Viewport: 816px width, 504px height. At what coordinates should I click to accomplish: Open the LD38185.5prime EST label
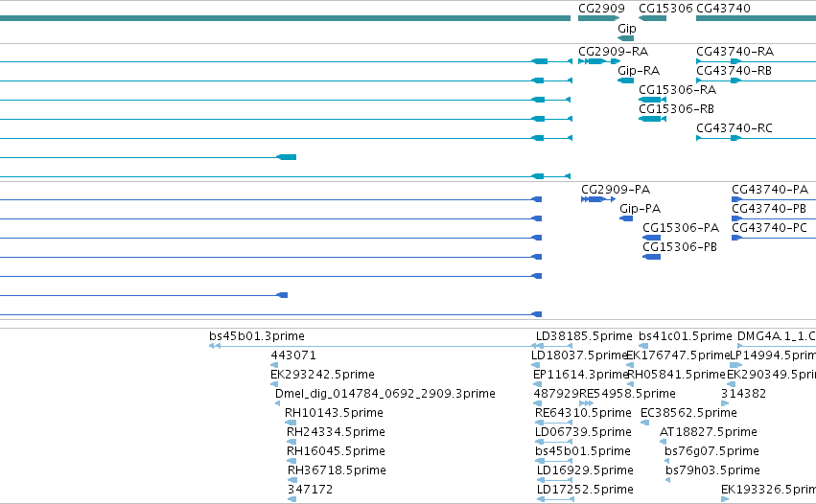(x=584, y=336)
